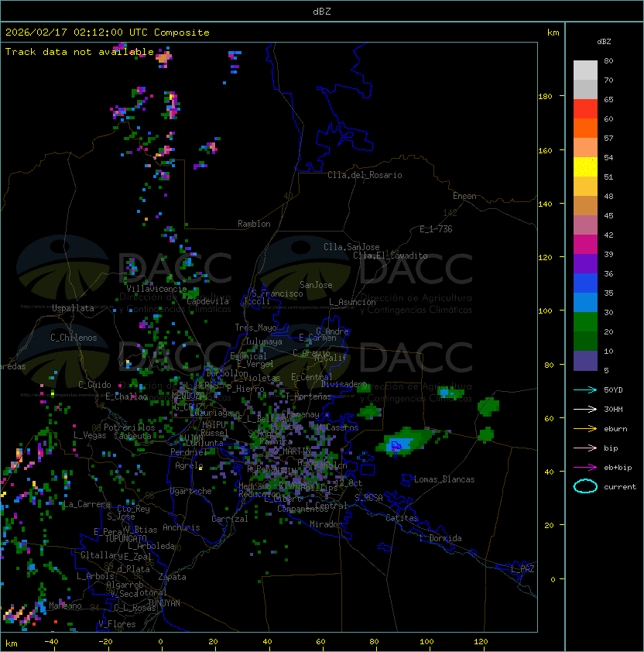
Task: Click the '180' tick on the right km axis
Action: point(545,97)
